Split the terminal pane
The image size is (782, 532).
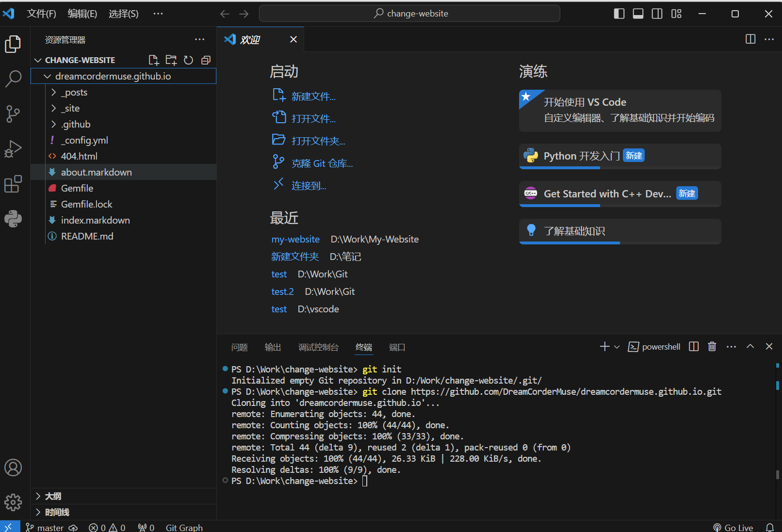pyautogui.click(x=694, y=346)
